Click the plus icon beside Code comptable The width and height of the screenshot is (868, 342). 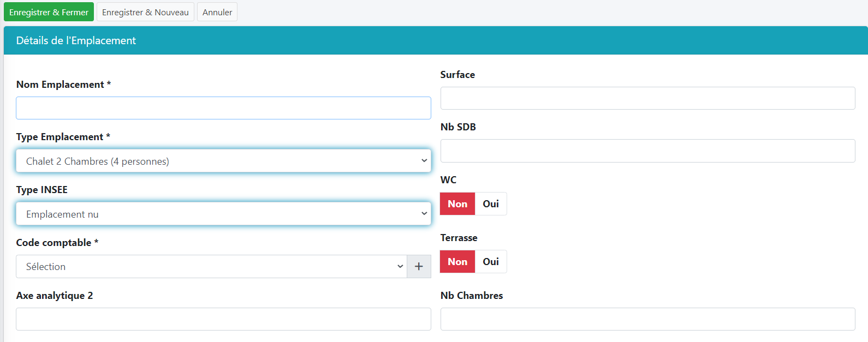[419, 266]
